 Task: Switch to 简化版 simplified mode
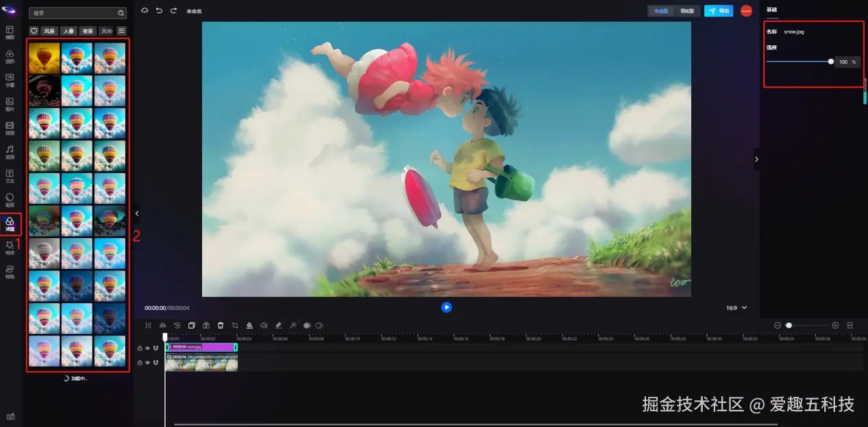click(x=687, y=11)
